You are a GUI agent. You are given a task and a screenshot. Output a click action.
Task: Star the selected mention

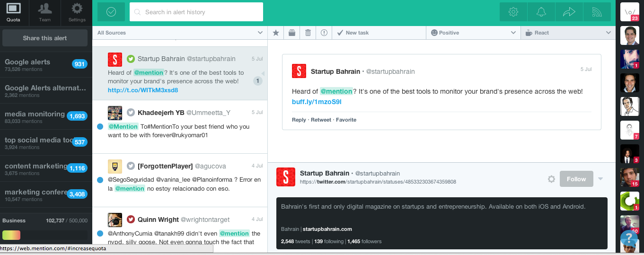tap(276, 33)
